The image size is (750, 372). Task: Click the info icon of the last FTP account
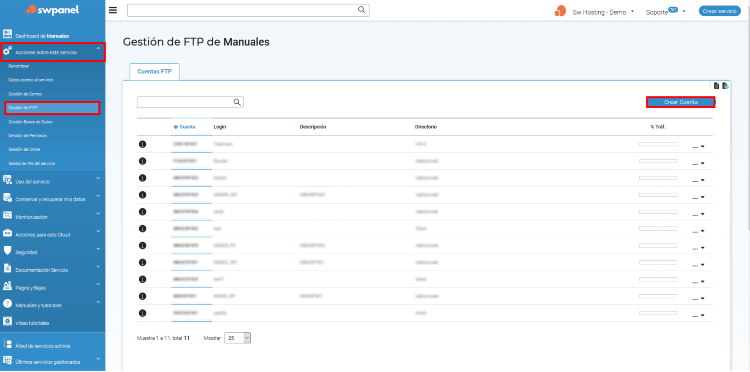[142, 313]
